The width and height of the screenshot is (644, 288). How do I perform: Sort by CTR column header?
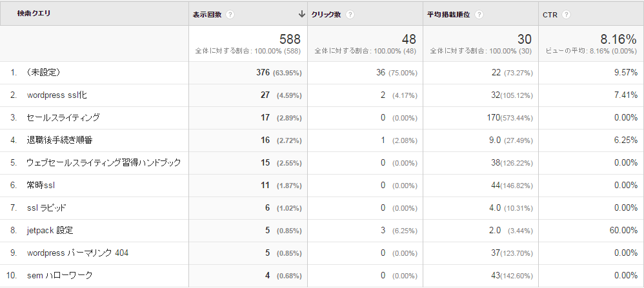[x=550, y=14]
